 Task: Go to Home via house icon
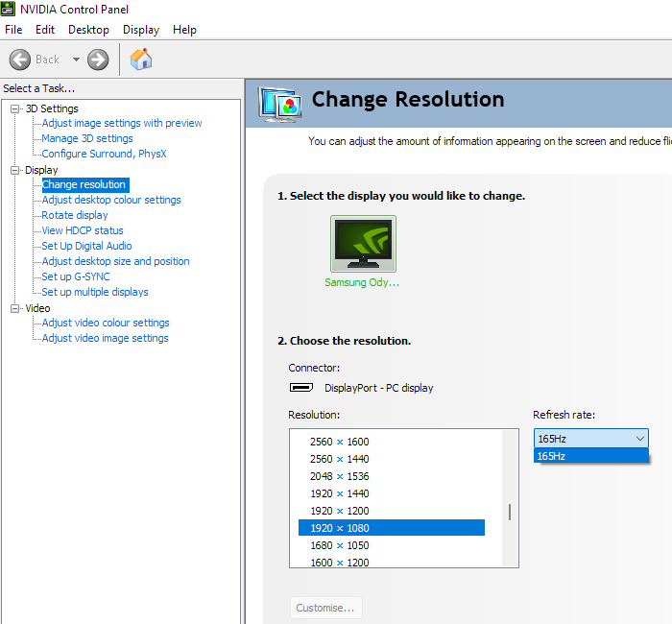tap(141, 60)
